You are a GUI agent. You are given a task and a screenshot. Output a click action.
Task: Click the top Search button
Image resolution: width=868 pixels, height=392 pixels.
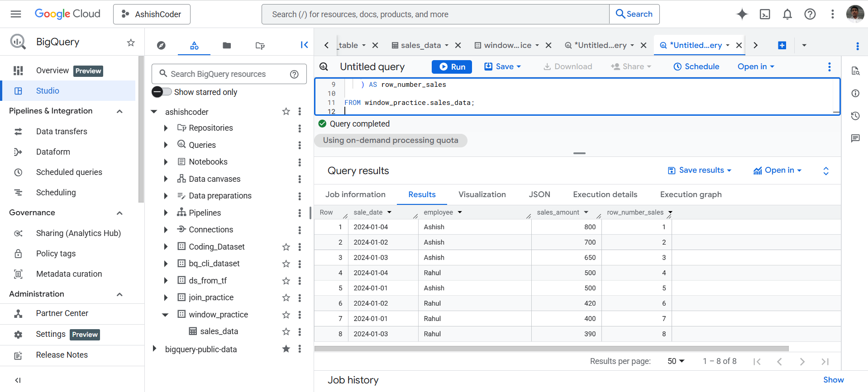coord(634,14)
